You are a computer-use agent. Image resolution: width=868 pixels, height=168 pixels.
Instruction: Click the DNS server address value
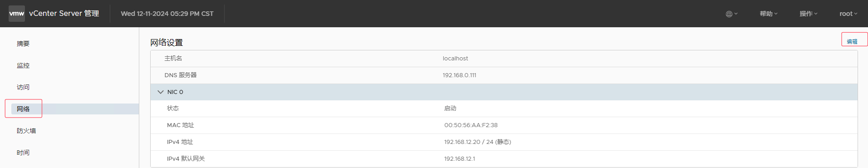point(459,75)
